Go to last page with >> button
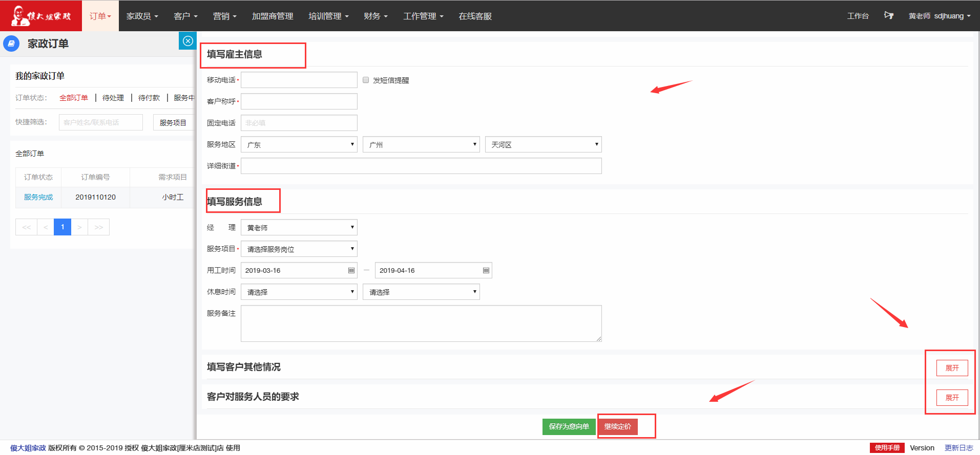The image size is (980, 455). click(99, 227)
